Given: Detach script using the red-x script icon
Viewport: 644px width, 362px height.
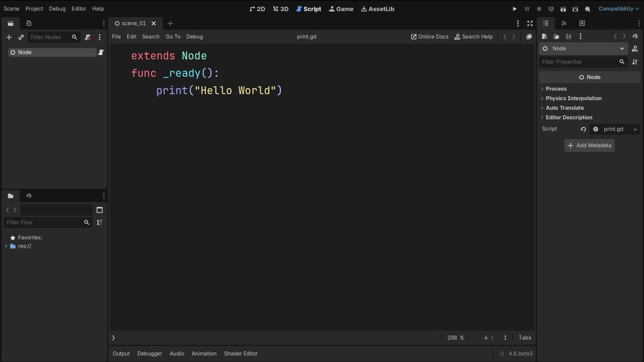Looking at the screenshot, I should [x=87, y=37].
